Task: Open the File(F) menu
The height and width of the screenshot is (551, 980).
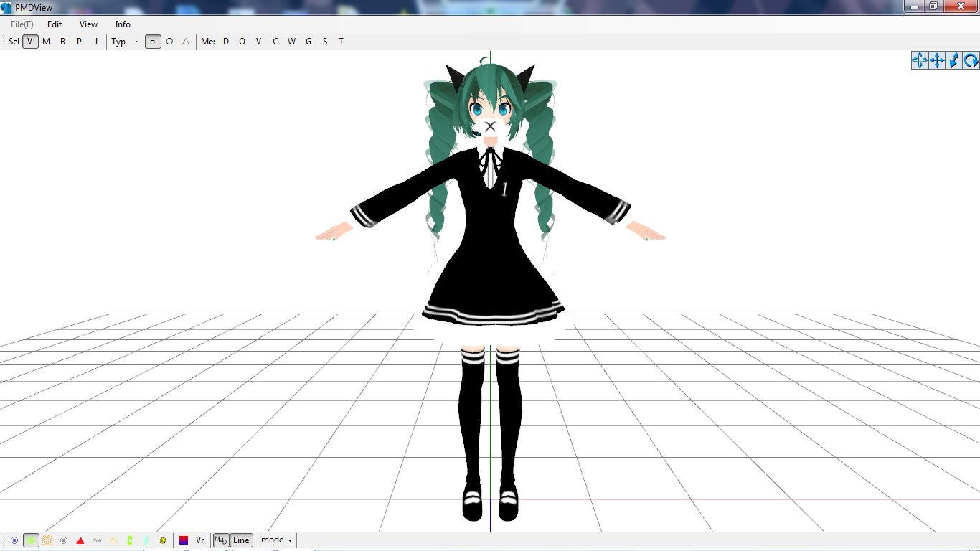Action: [22, 24]
